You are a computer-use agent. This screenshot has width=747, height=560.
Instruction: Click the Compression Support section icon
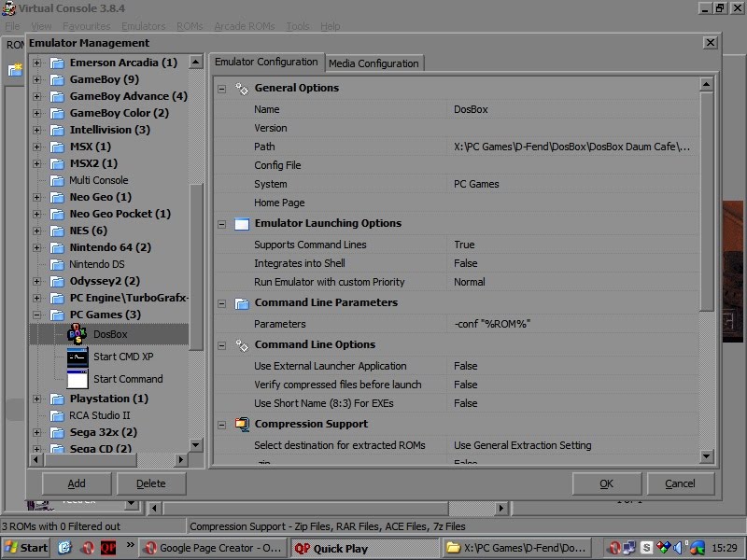pos(242,425)
